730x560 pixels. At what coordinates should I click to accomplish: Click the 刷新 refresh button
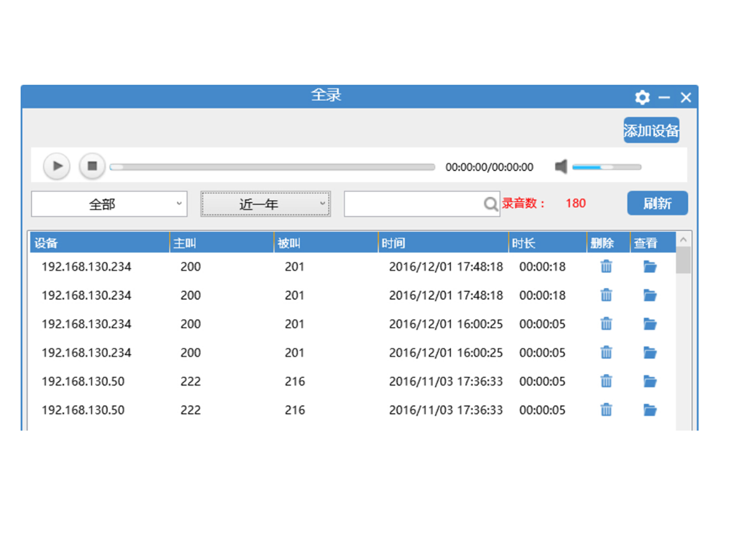[x=657, y=203]
